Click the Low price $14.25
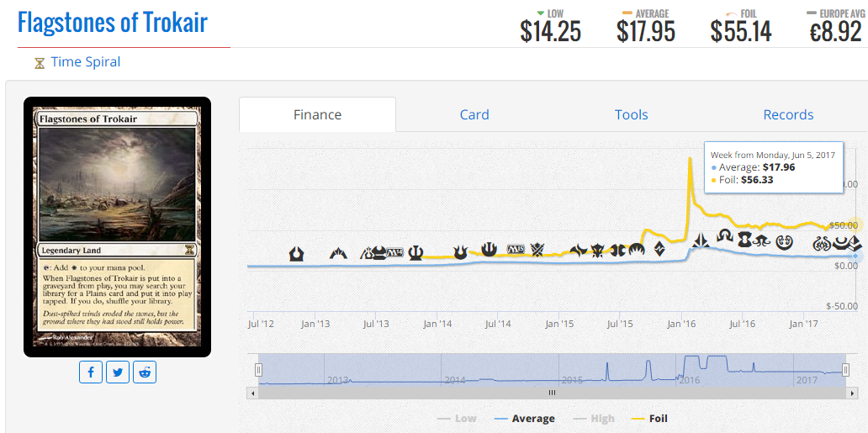This screenshot has width=868, height=433. (x=550, y=33)
